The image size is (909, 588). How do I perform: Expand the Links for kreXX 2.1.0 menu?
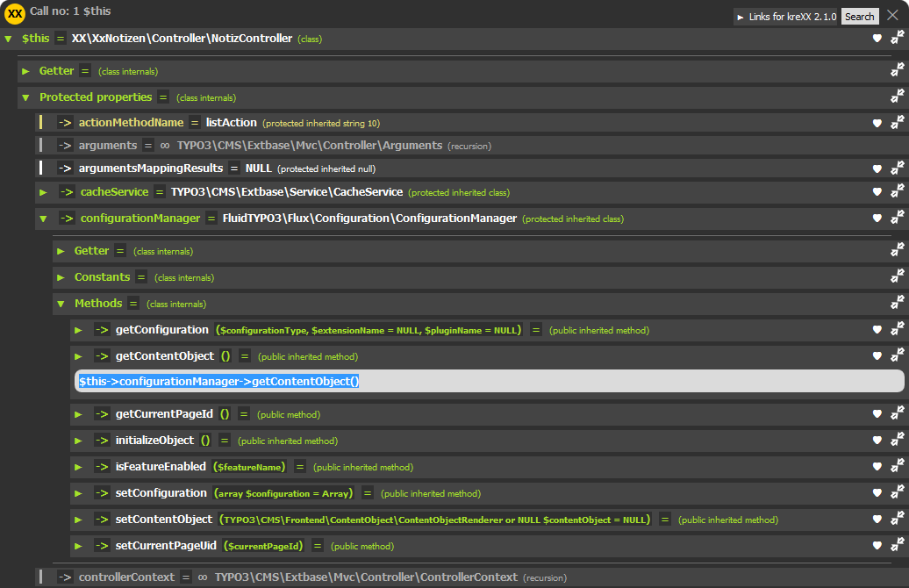[786, 17]
